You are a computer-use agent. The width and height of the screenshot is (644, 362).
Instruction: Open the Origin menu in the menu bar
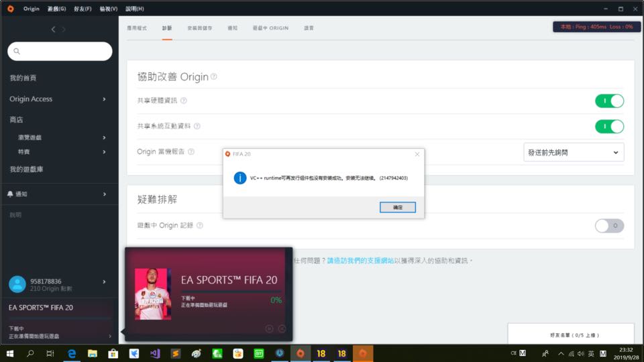32,9
